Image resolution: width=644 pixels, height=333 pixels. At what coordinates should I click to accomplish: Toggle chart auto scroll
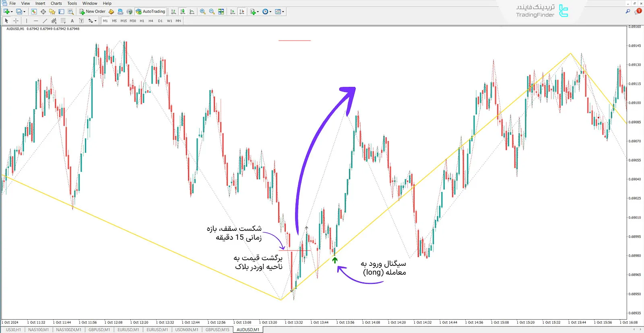233,12
